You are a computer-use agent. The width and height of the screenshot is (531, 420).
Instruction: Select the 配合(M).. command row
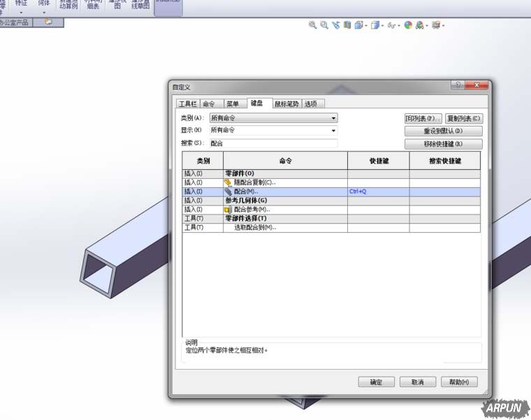pos(331,191)
